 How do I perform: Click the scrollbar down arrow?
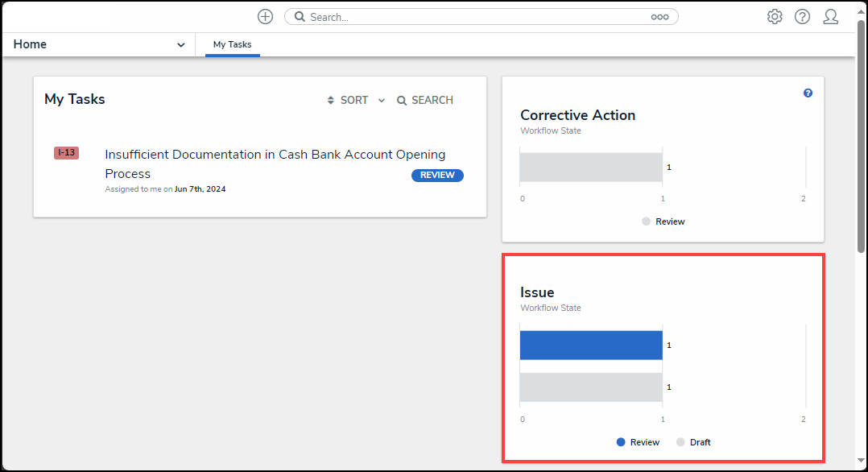pos(861,461)
